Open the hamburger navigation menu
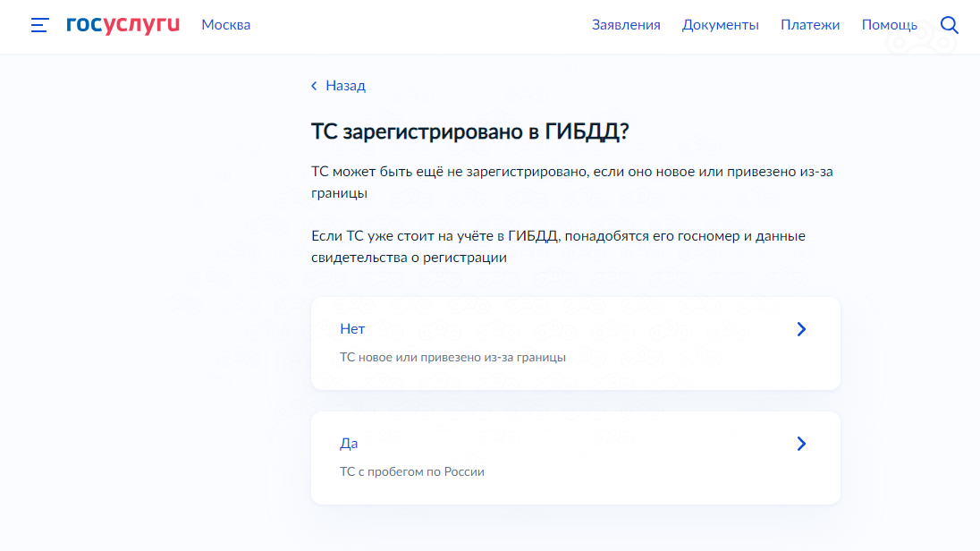The image size is (980, 551). point(39,25)
